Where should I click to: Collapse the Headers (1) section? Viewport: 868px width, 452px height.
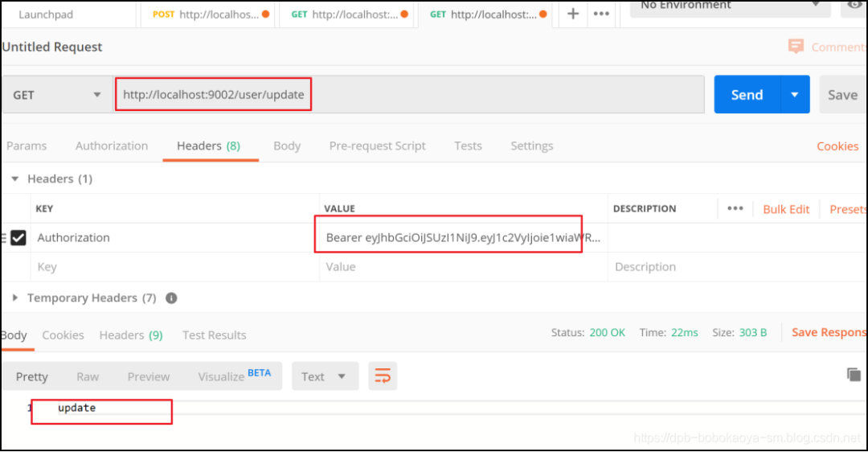point(15,179)
